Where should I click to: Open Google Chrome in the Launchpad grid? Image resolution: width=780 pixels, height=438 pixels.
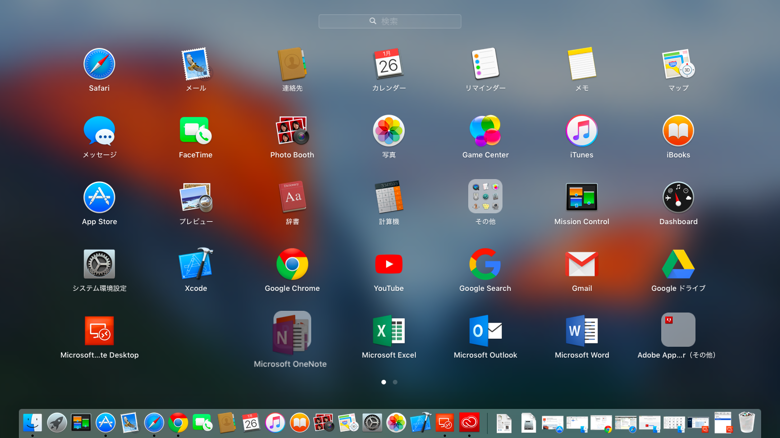tap(292, 264)
